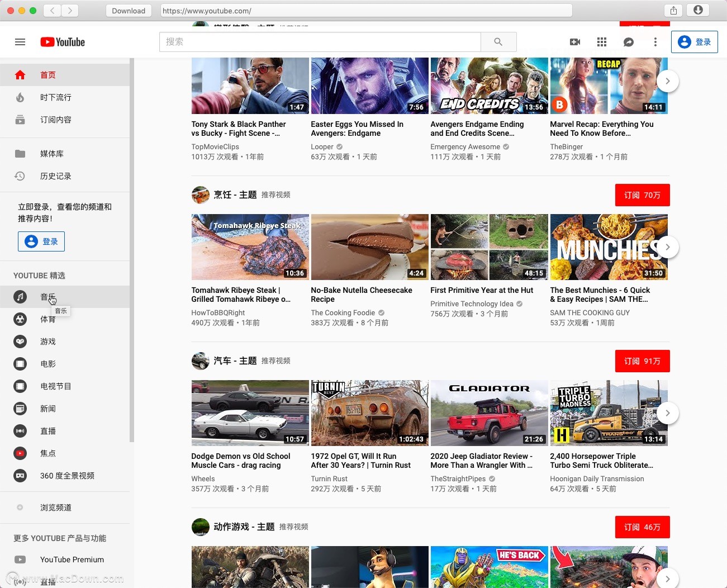Screen dimensions: 727x588
Task: Click the 体育 sports icon
Action: (20, 319)
